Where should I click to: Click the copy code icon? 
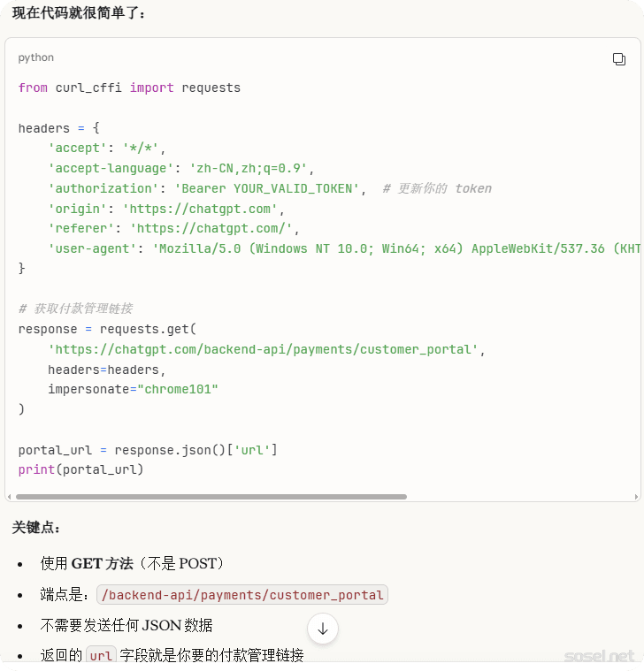click(x=619, y=59)
